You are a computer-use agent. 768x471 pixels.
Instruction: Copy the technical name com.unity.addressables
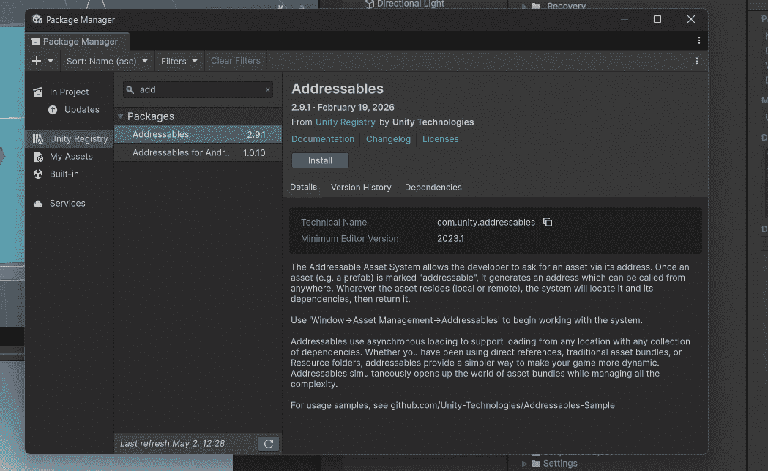[x=548, y=222]
